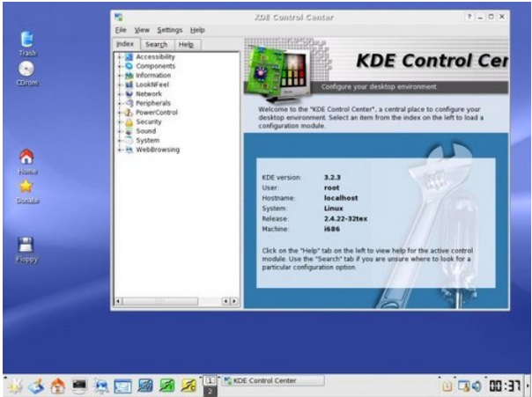Click the star-shaped desktop icon

(26, 186)
